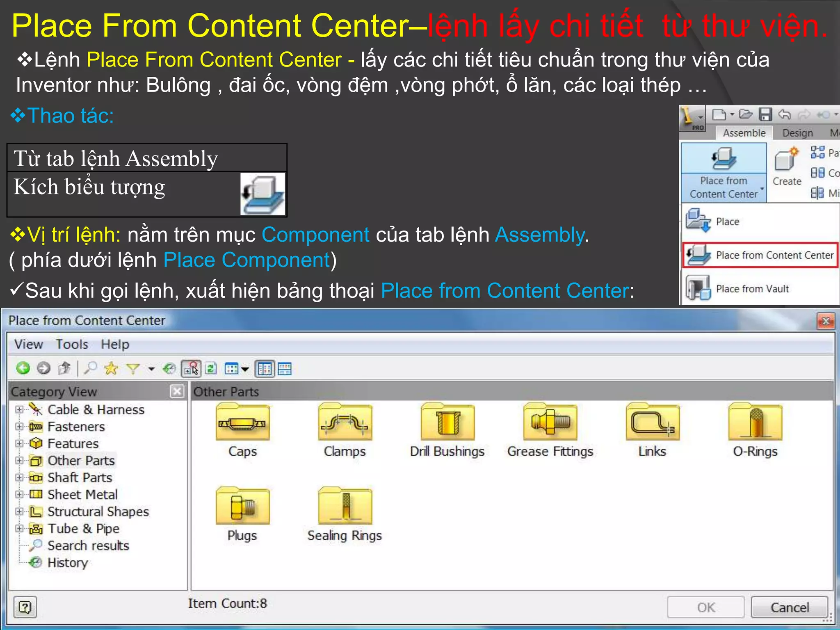Image resolution: width=840 pixels, height=630 pixels.
Task: Click the yellow funnel Filter icon
Action: pyautogui.click(x=132, y=369)
